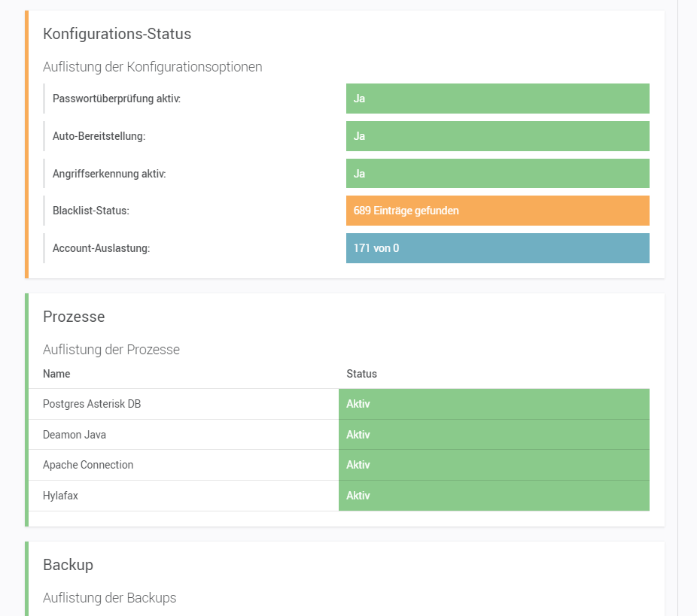Select the Postgres Asterisk DB process row

click(92, 404)
